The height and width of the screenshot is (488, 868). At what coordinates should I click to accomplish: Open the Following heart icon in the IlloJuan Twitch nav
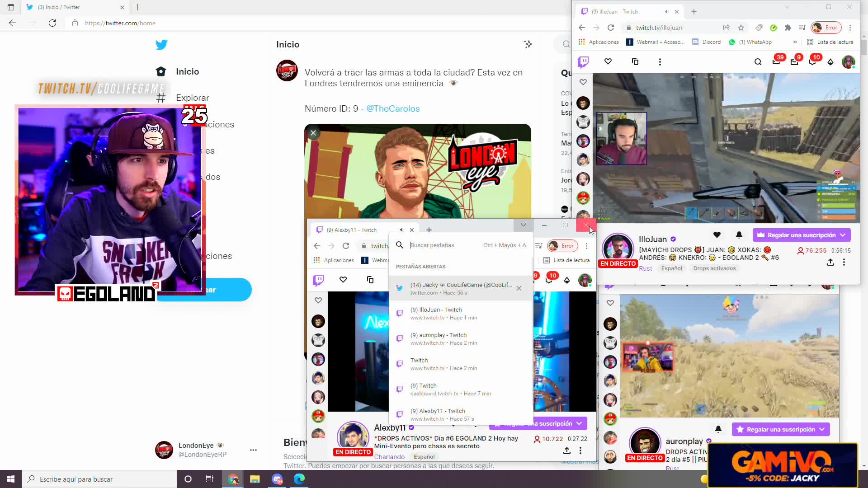(608, 61)
